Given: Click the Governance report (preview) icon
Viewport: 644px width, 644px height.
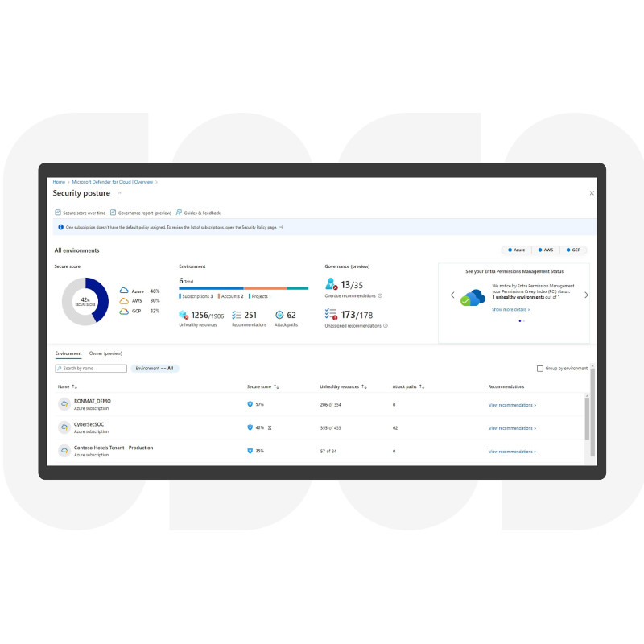Looking at the screenshot, I should point(113,213).
